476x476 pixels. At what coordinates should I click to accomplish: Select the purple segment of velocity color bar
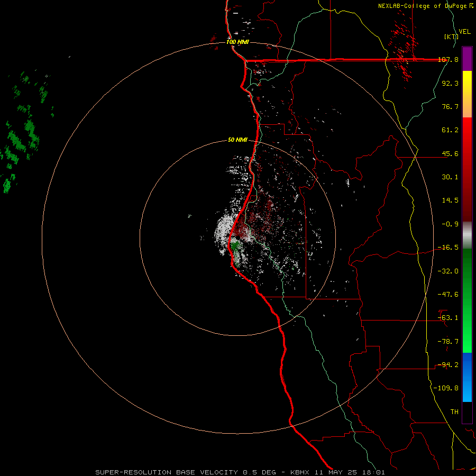[x=467, y=59]
